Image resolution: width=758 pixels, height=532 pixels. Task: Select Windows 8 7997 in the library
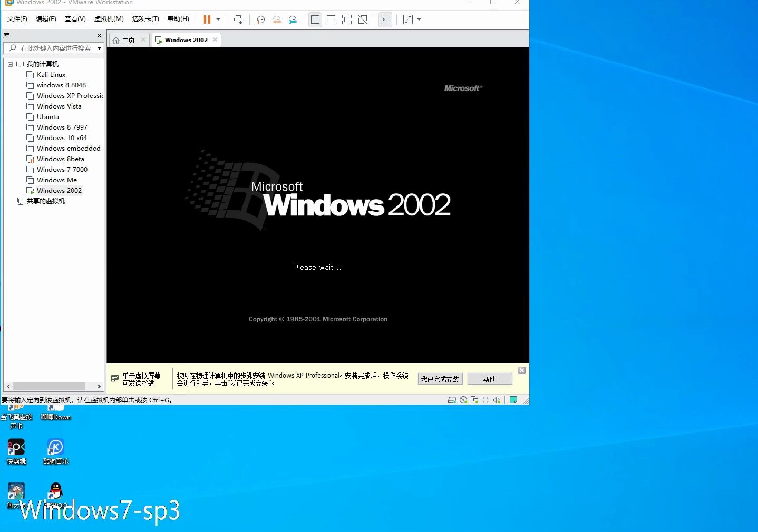coord(62,127)
